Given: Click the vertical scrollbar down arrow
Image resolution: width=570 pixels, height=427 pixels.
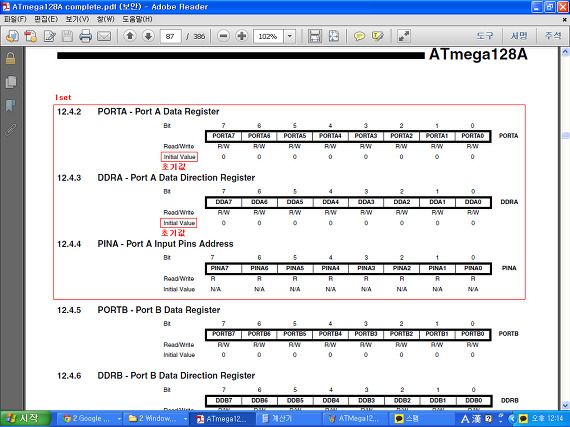Looking at the screenshot, I should click(x=565, y=405).
